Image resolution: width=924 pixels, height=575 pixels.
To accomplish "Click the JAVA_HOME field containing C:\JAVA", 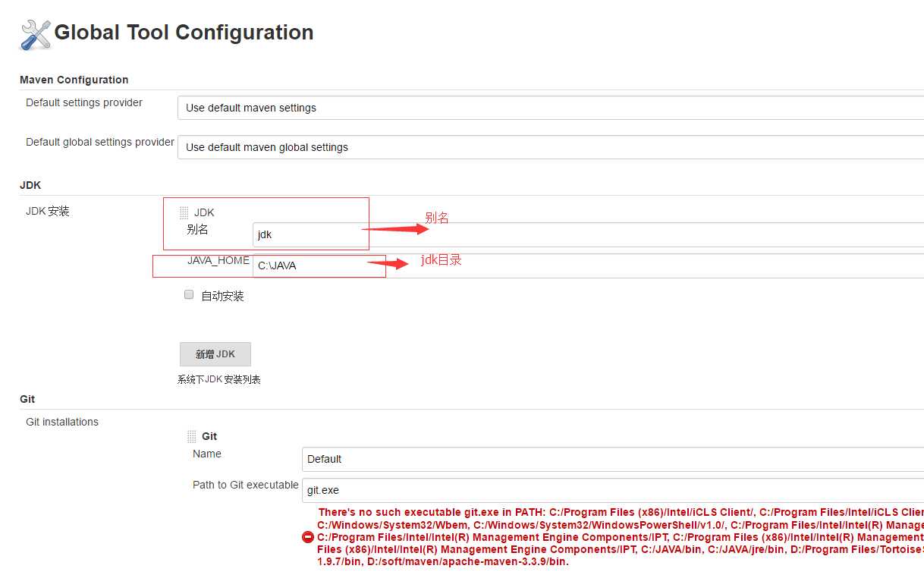I will (588, 266).
